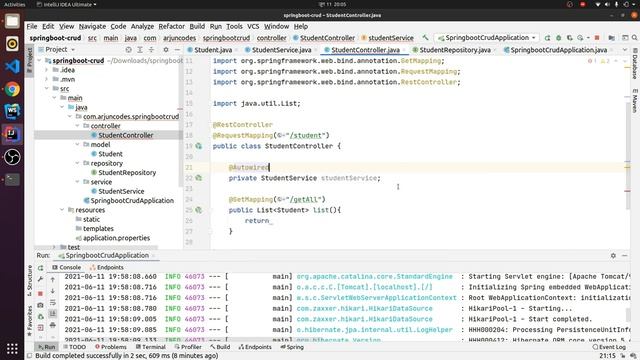Open Project view selector dropdown
640x360 pixels.
point(57,49)
